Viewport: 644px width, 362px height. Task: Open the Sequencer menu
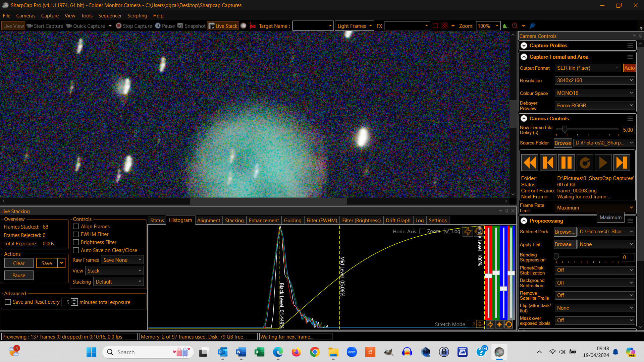[110, 16]
